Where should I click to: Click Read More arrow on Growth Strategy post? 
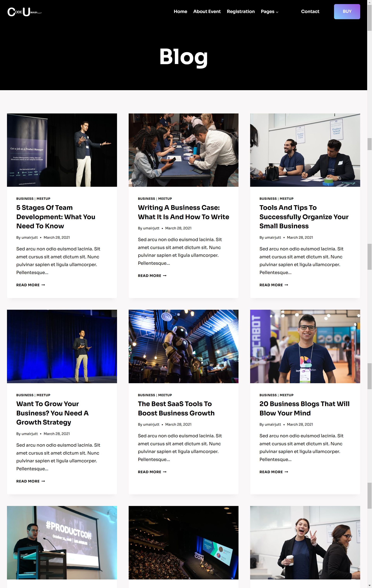click(43, 481)
